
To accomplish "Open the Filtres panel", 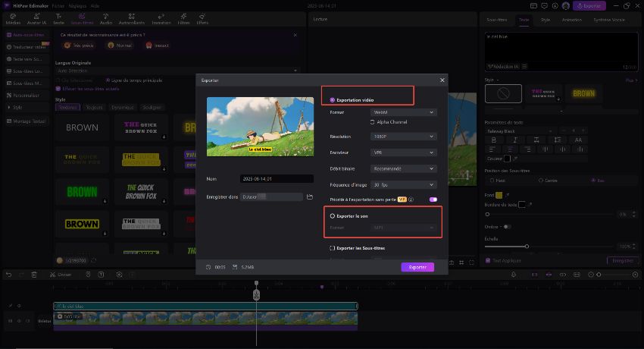I will pyautogui.click(x=183, y=19).
